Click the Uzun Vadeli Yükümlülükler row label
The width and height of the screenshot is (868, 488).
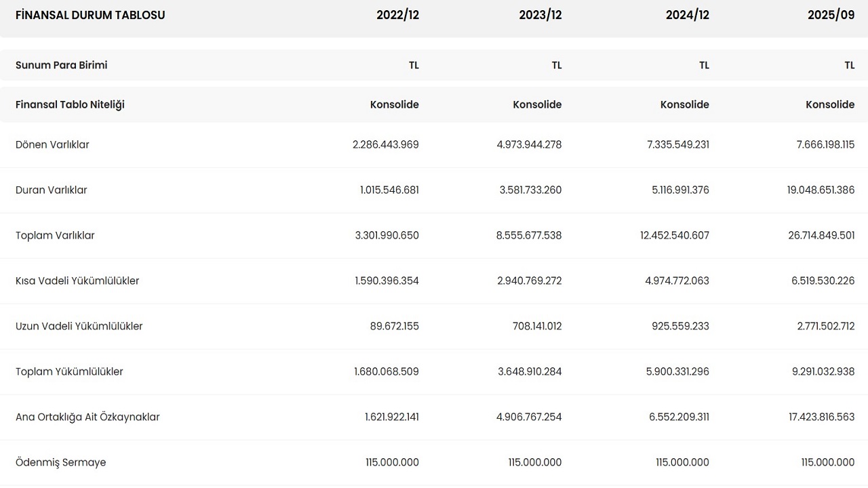coord(79,326)
